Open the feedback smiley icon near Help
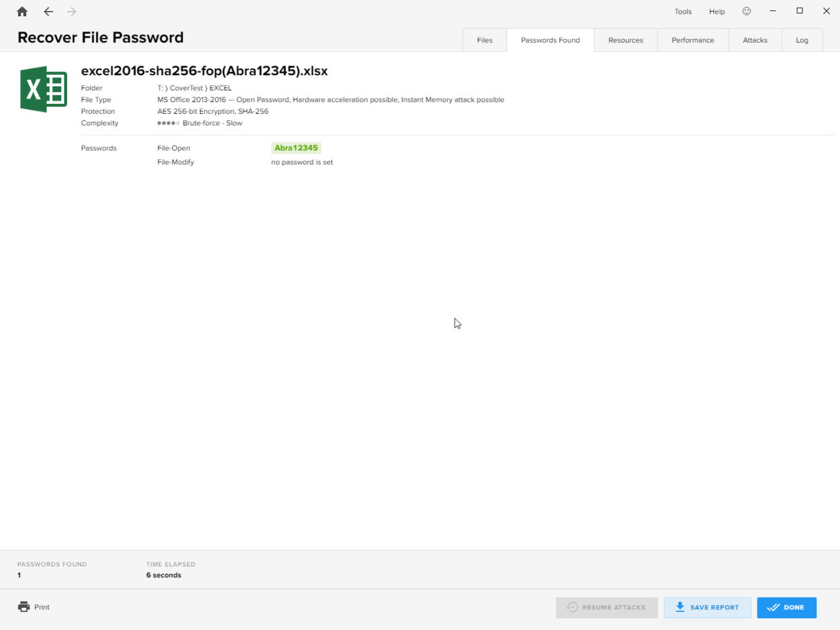840x630 pixels. point(746,11)
